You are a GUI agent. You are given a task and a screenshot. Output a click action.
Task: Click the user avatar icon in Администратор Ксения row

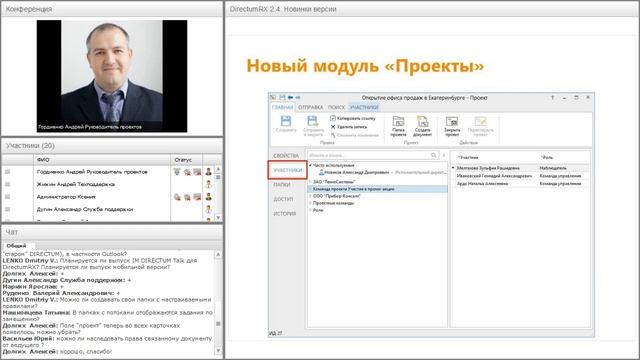209,197
